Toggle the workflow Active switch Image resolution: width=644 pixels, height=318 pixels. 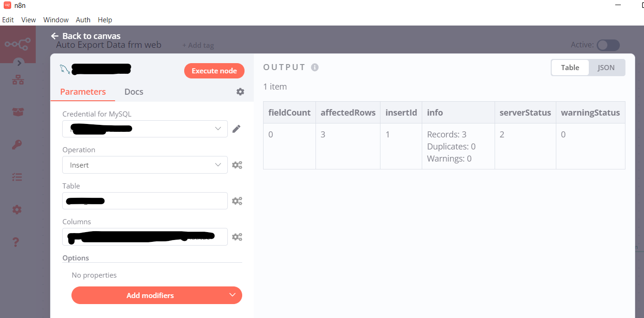[x=608, y=45]
